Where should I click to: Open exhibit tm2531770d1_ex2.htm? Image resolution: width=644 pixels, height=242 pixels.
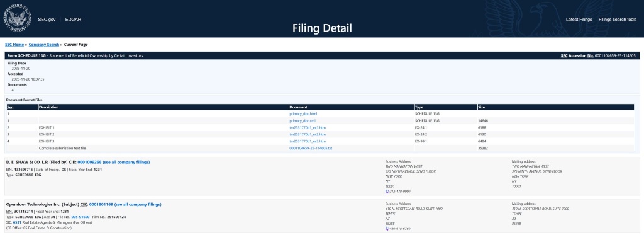point(308,135)
